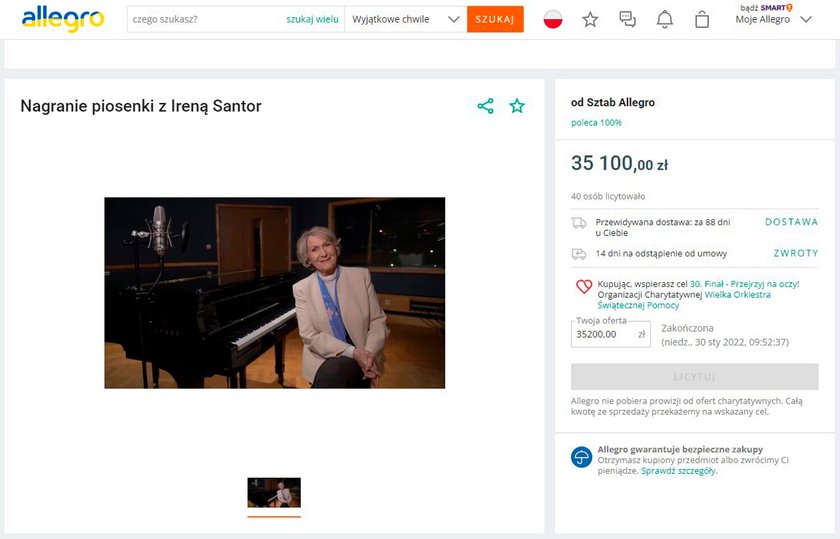Click the Sprawdź szczegóły link

point(678,471)
